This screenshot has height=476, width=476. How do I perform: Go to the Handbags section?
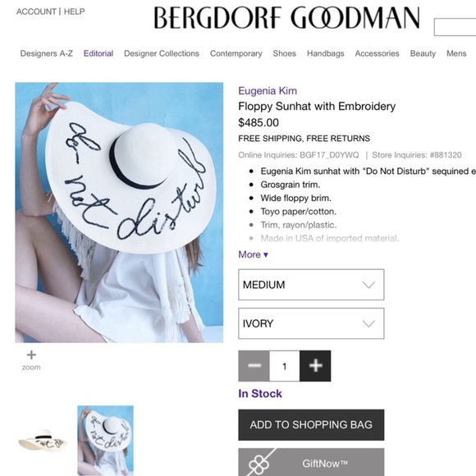(326, 53)
